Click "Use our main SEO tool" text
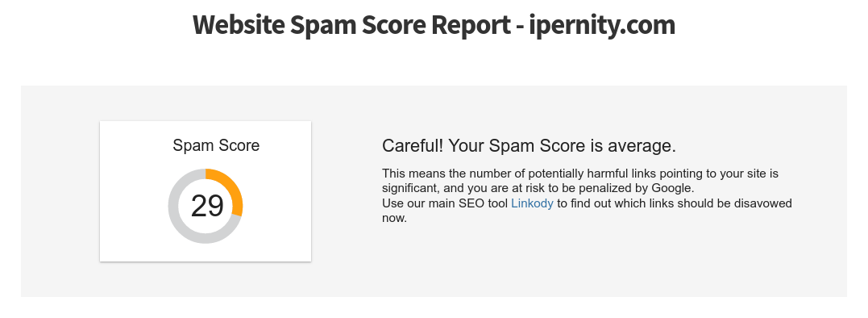 pos(445,203)
